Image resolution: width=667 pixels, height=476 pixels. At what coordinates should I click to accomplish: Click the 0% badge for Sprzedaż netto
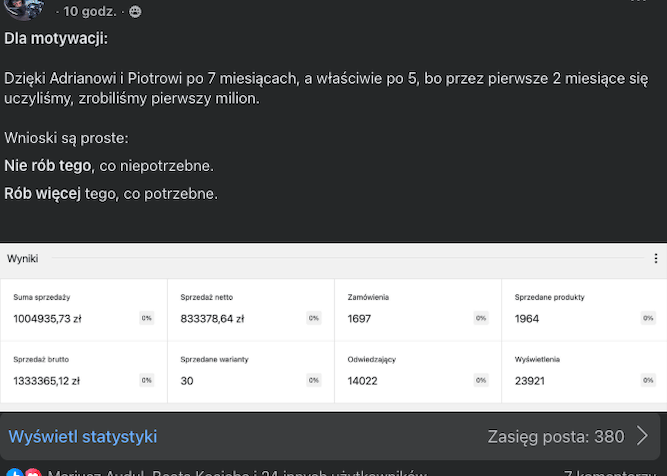[x=314, y=318]
